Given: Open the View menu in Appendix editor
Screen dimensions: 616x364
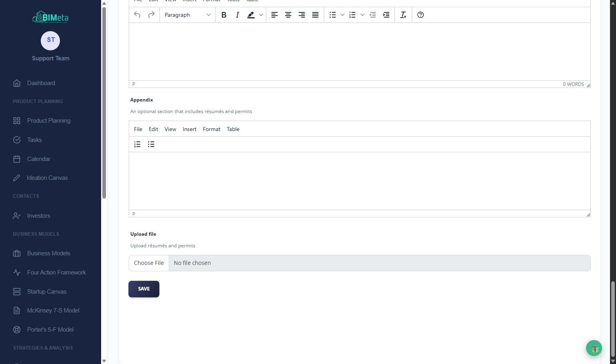Looking at the screenshot, I should (170, 129).
